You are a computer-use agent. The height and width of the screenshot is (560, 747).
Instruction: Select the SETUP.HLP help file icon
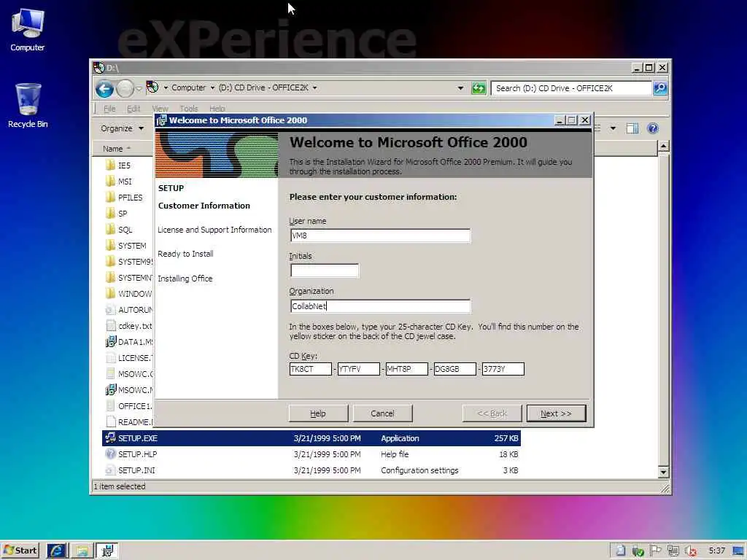110,454
